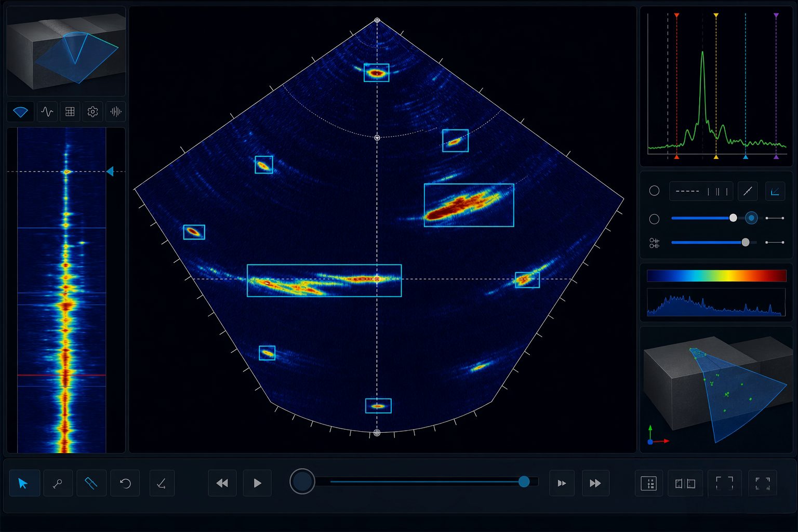Viewport: 798px width, 532px height.
Task: Switch to the sector scan view tab
Action: coord(20,112)
